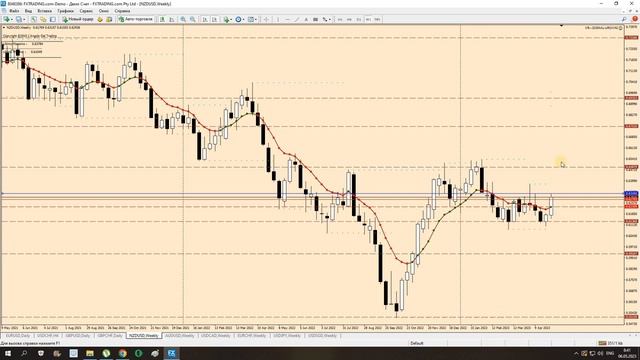Select the Text label tool
The height and width of the screenshot is (360, 640).
[306, 19]
